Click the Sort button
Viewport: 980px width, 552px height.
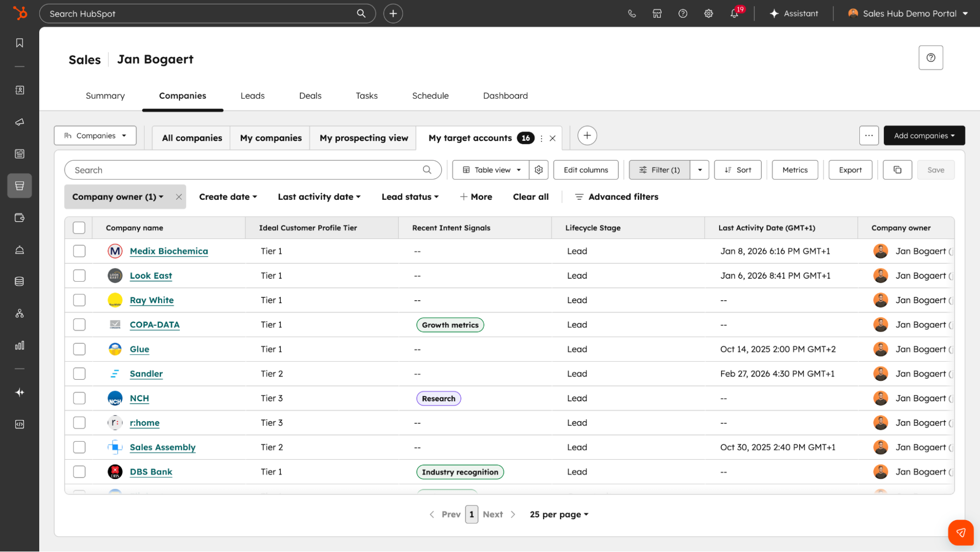[738, 170]
